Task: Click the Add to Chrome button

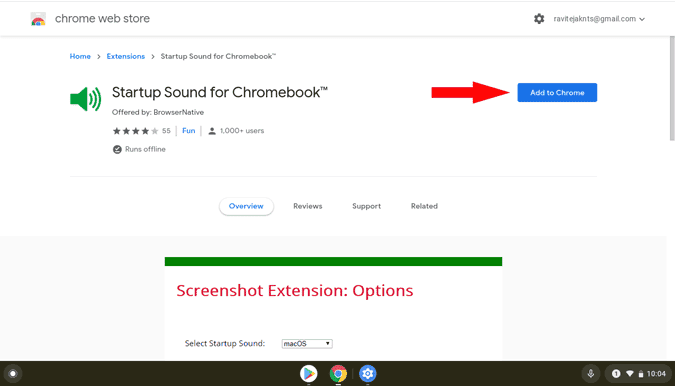Action: 557,93
